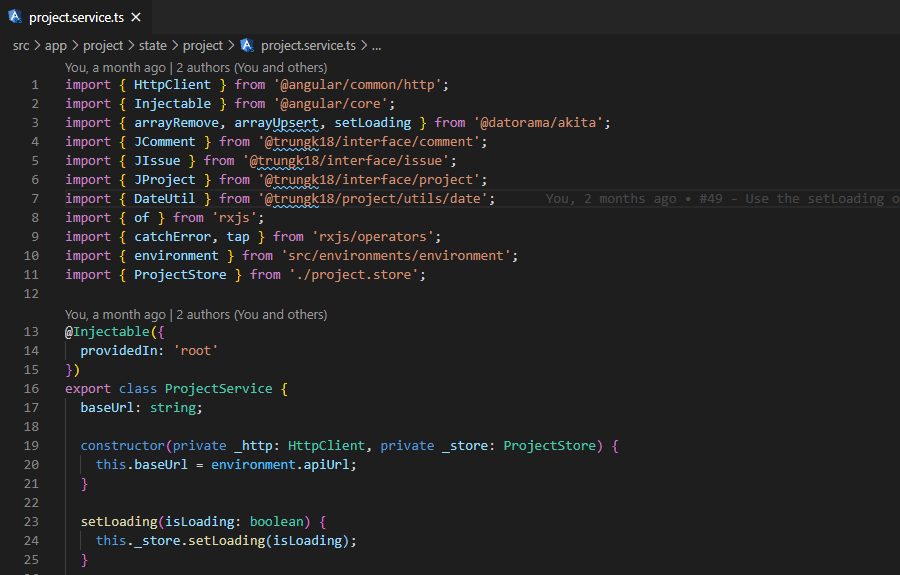Click line number 19 in the gutter
The width and height of the screenshot is (900, 575).
31,445
